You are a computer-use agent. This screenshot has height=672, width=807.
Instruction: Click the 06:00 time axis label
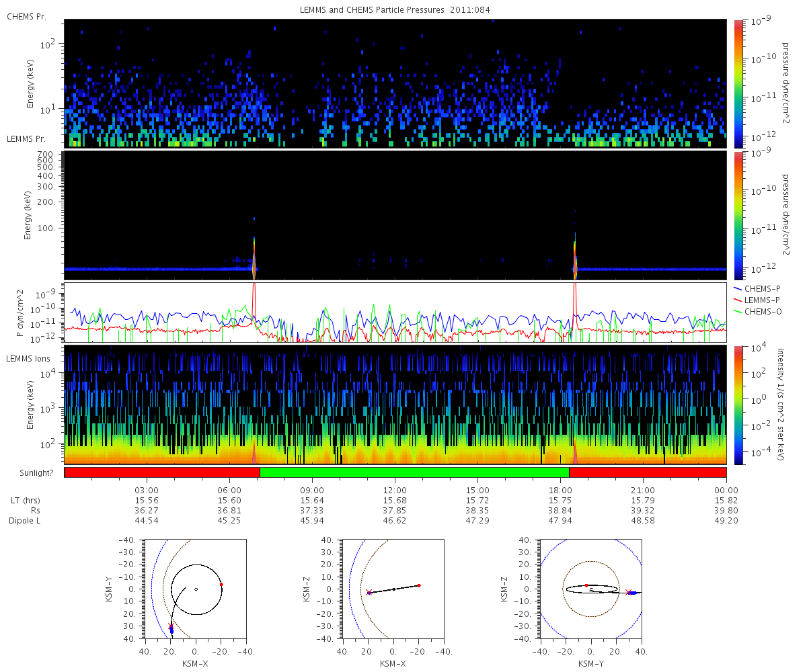point(229,490)
